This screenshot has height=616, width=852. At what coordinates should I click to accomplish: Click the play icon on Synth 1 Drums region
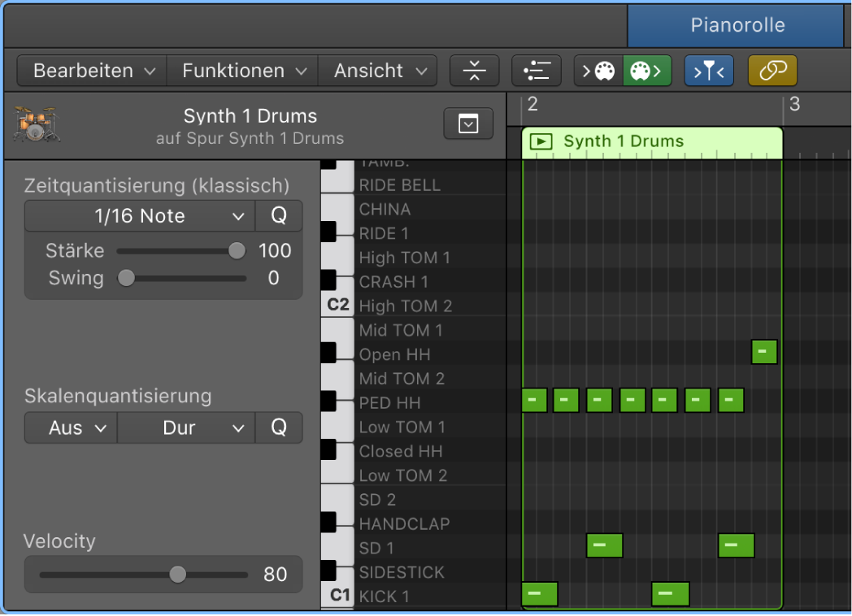point(540,141)
